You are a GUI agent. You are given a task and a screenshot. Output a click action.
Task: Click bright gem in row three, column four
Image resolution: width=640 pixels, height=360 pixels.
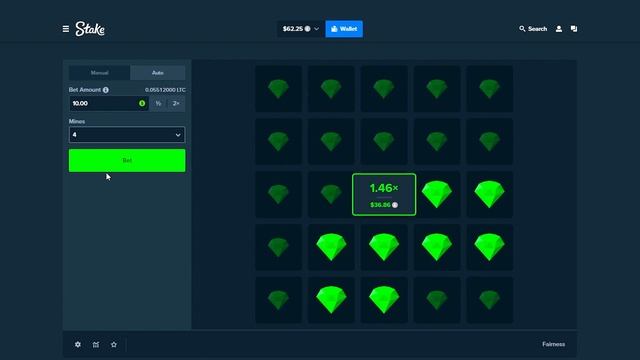[437, 194]
